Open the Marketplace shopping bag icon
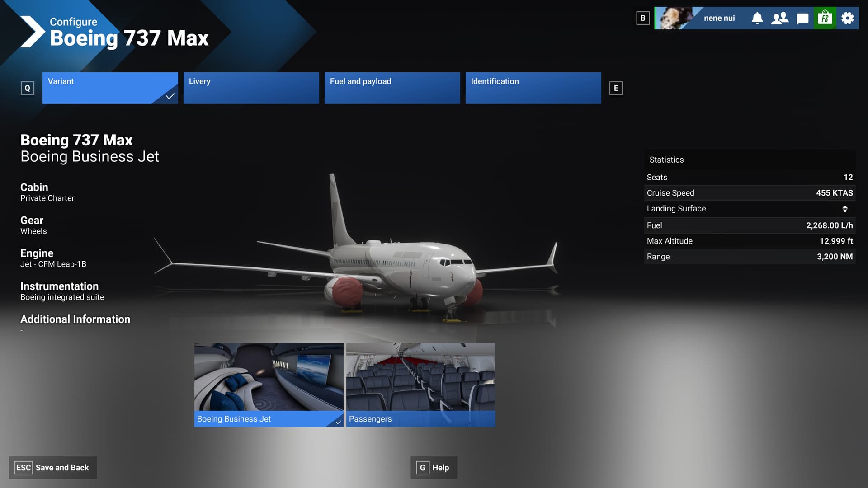 (x=825, y=18)
